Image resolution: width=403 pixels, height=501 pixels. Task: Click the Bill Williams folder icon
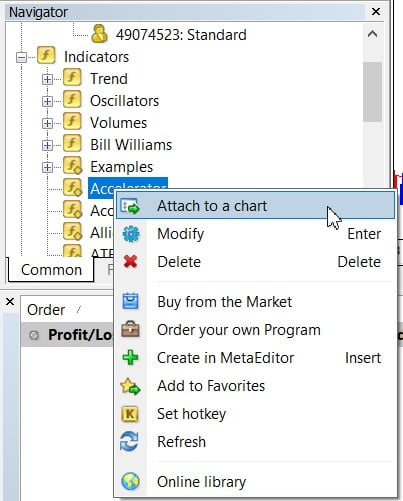[72, 143]
